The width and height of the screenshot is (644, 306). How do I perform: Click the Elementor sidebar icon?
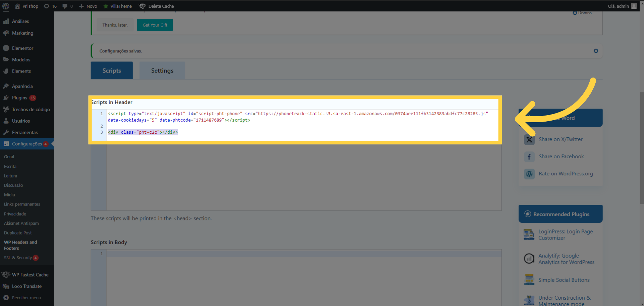(x=6, y=48)
